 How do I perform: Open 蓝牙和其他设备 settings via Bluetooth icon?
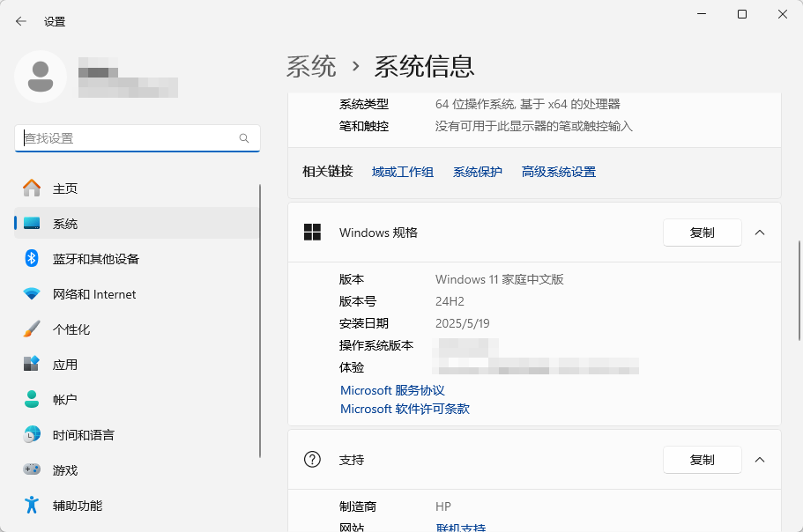(x=30, y=258)
